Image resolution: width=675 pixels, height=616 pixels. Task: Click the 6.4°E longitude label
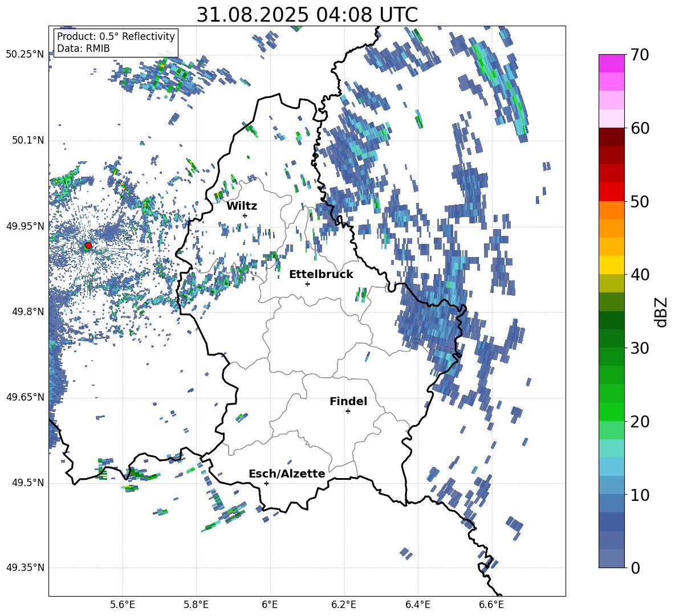tap(417, 605)
